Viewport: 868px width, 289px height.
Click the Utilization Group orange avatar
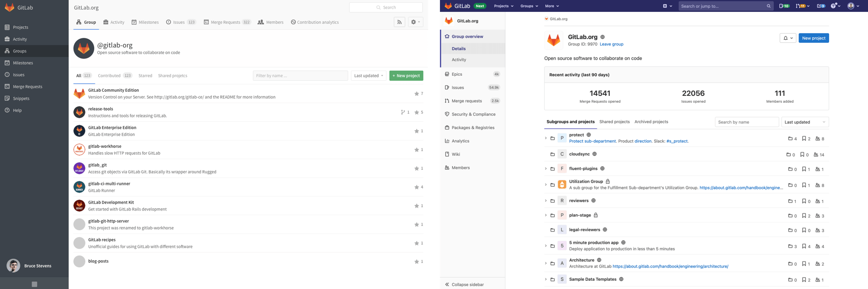(x=562, y=184)
